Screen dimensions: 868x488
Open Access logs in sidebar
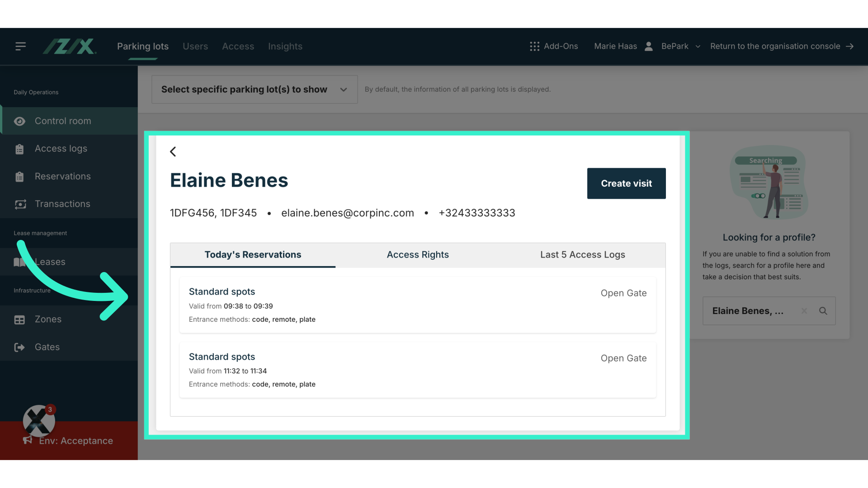point(61,149)
